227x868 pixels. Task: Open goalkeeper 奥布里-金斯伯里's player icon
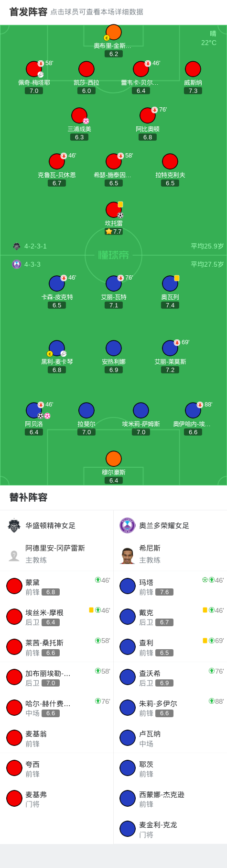point(113,32)
